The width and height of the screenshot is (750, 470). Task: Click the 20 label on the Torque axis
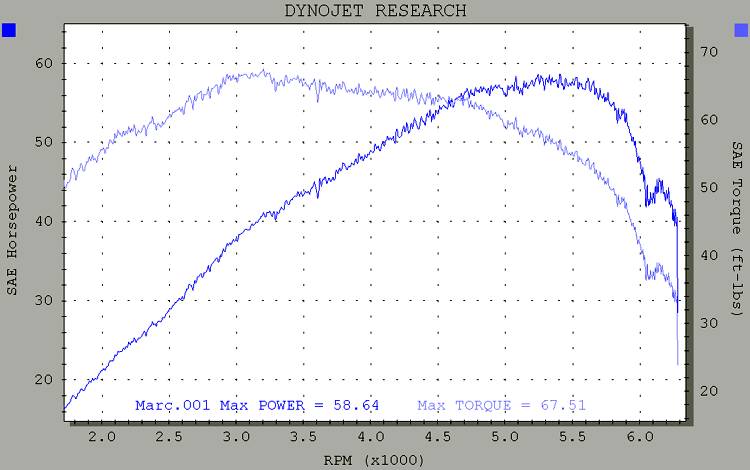click(x=707, y=391)
